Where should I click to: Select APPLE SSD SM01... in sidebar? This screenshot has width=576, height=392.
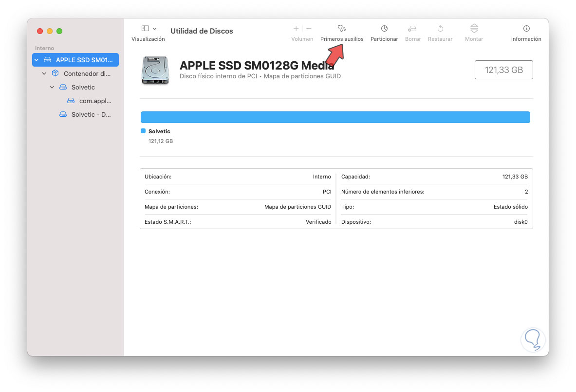[75, 60]
